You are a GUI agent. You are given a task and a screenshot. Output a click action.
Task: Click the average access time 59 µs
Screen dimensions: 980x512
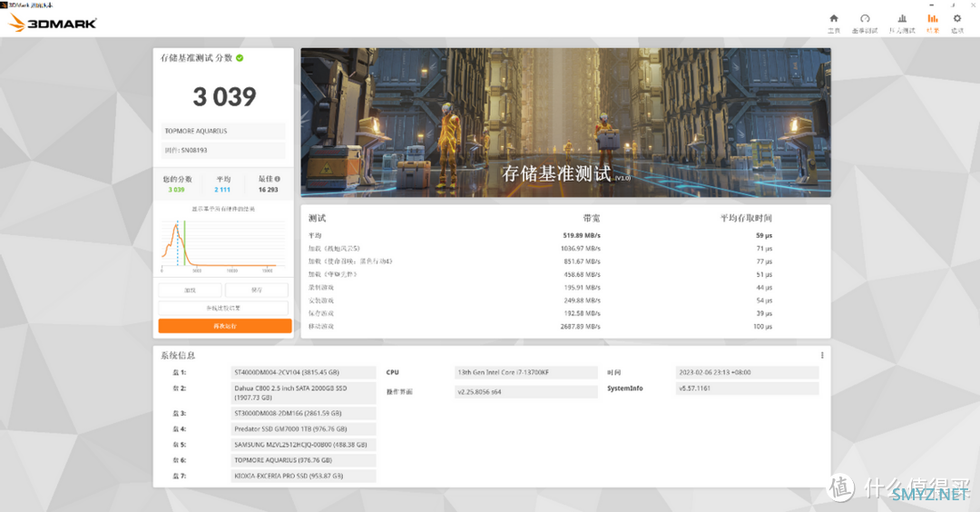pos(764,236)
